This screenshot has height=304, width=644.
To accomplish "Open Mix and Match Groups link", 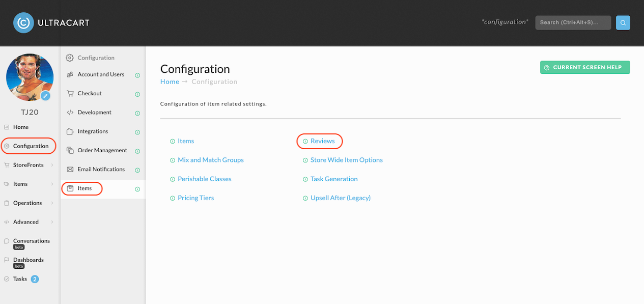I will (x=211, y=160).
